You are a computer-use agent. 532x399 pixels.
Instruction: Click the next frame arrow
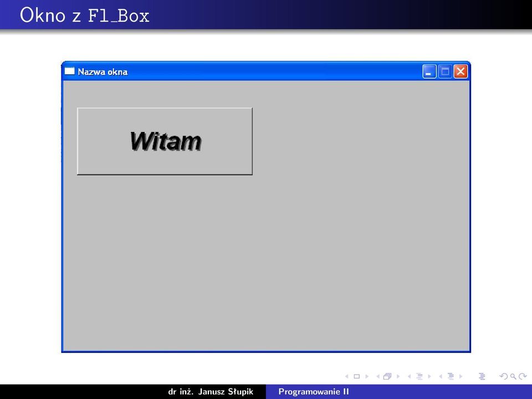click(398, 376)
